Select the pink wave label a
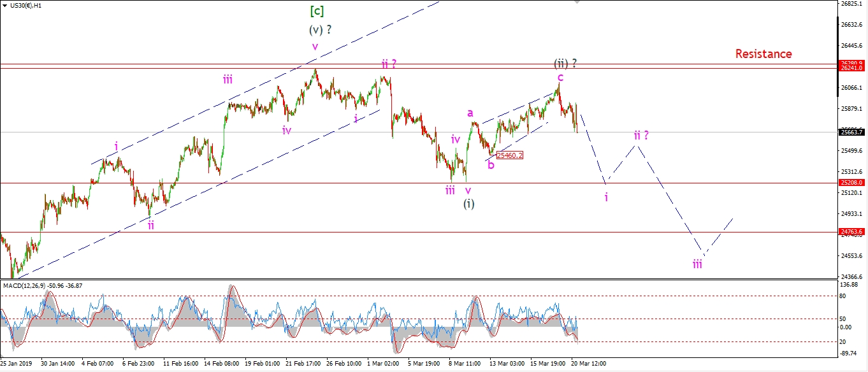This screenshot has width=868, height=372. (x=470, y=113)
